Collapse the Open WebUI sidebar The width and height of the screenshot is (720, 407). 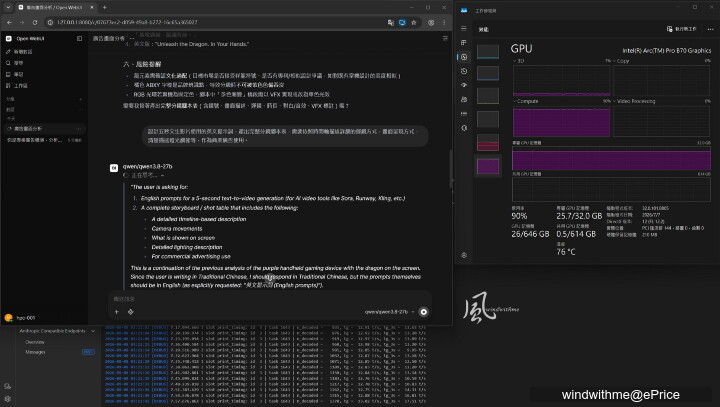coord(79,39)
